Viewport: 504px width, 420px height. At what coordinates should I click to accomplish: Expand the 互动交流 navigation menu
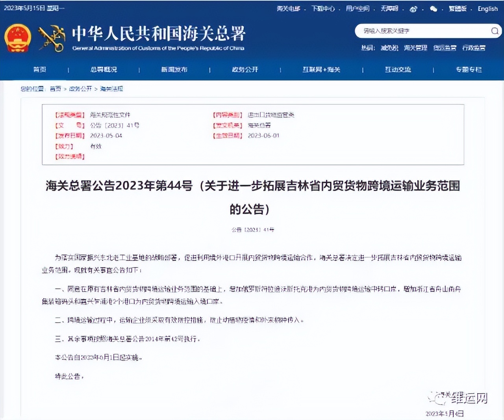[x=398, y=69]
